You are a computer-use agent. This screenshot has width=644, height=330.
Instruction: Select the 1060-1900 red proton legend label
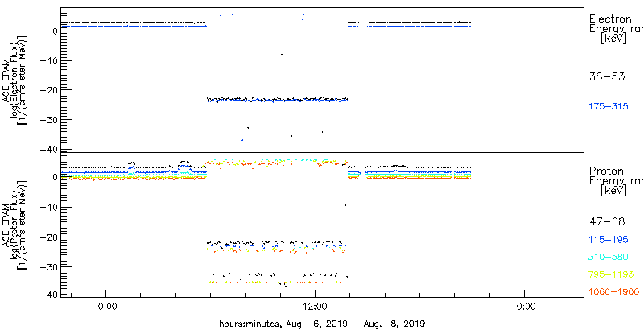point(614,292)
